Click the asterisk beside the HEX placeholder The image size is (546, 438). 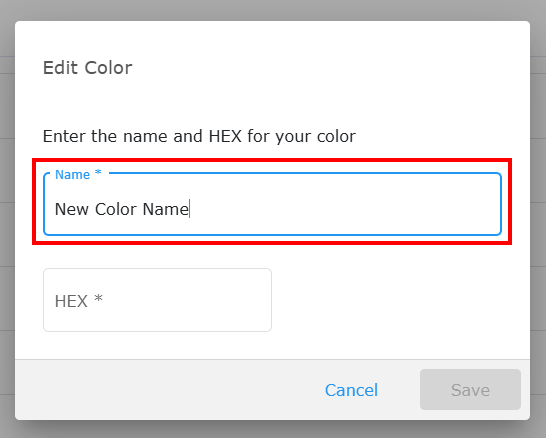pyautogui.click(x=99, y=298)
